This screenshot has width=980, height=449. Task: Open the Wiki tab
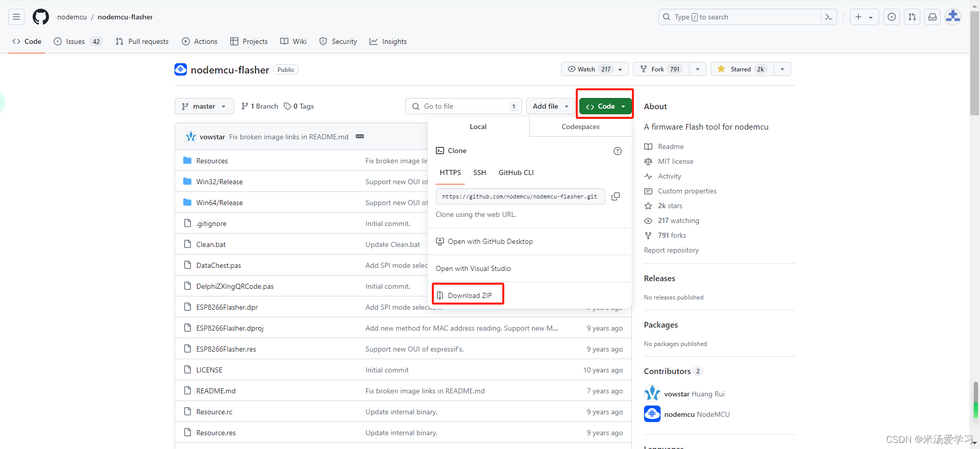[293, 41]
